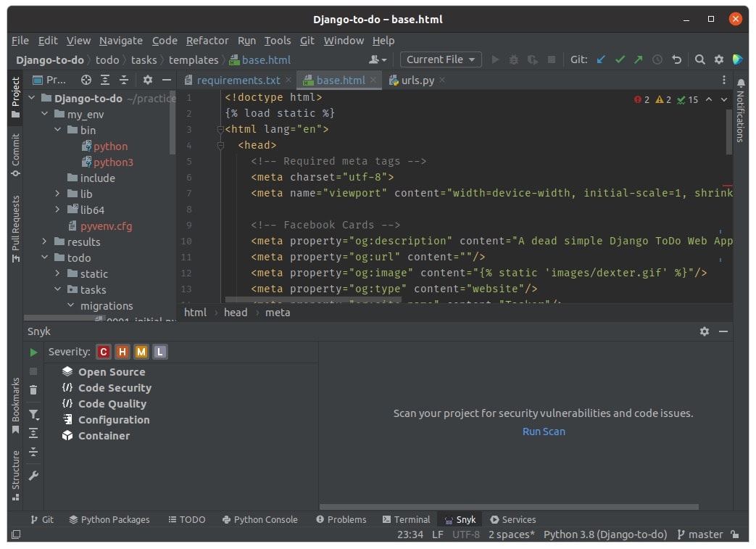Screen dimensions: 756x549
Task: Show Git history clock icon
Action: 657,59
